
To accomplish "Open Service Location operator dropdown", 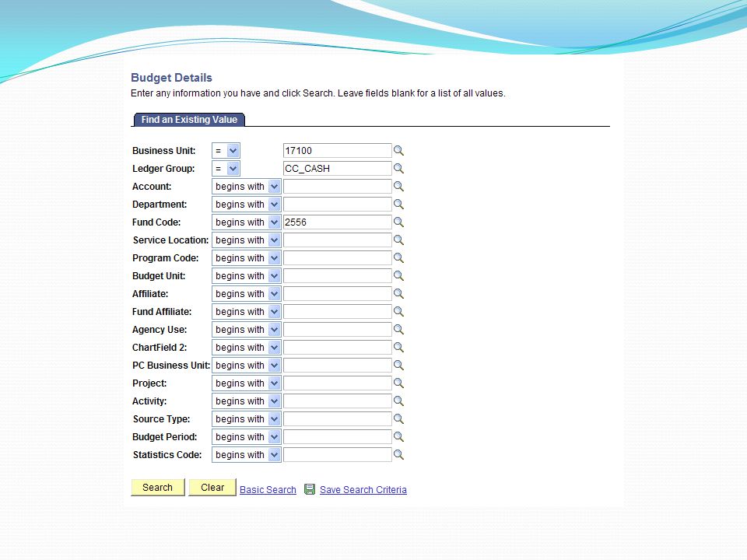I will 247,240.
